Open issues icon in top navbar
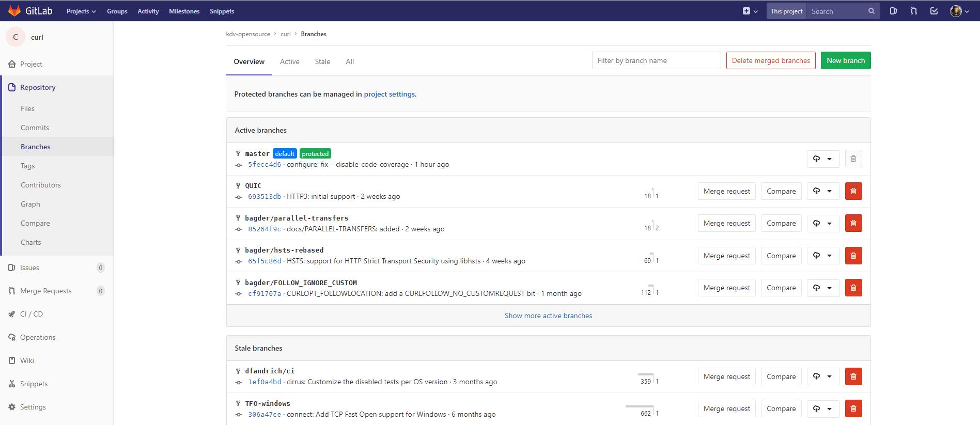Screen dimensions: 980x425 click(x=893, y=11)
